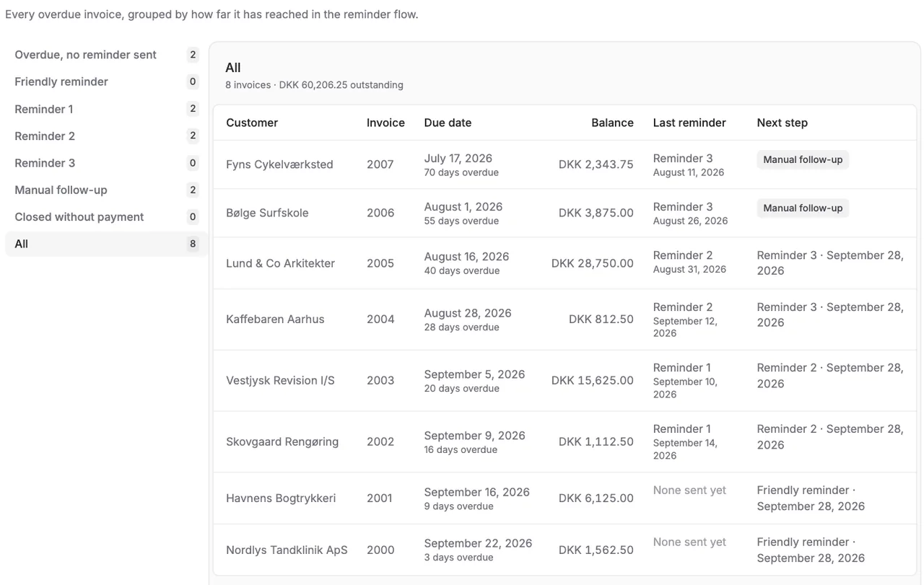This screenshot has width=924, height=585.
Task: Open Skovgaard Rengøring invoice row
Action: (x=565, y=442)
